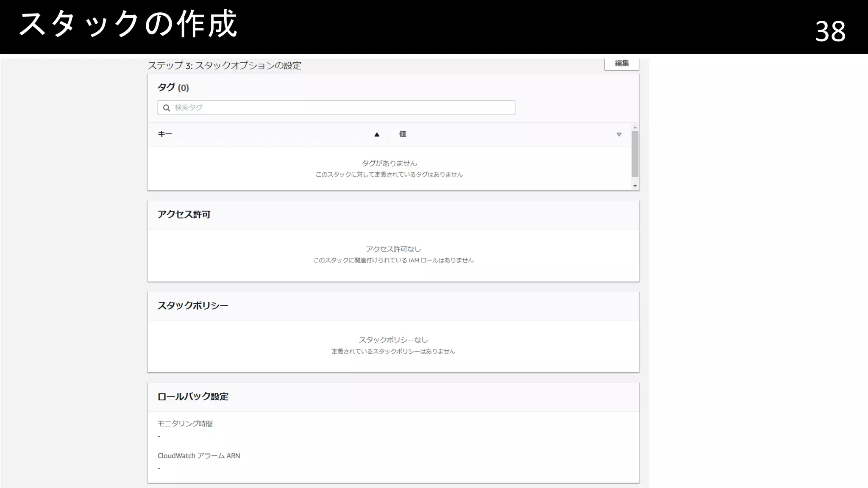The width and height of the screenshot is (868, 488).
Task: Select the アクセス許可 section heading
Action: pos(184,214)
